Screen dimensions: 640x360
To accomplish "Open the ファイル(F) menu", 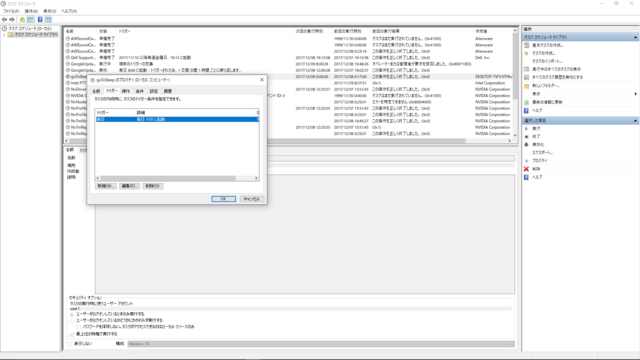I will point(11,11).
